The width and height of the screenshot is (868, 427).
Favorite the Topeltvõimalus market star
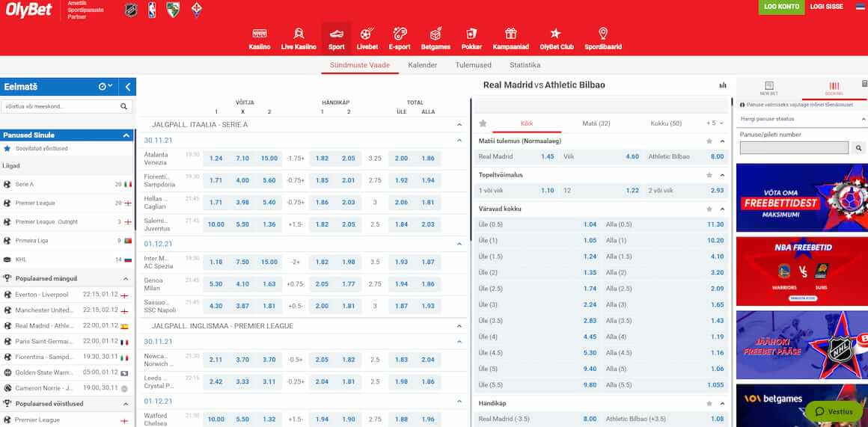(709, 175)
